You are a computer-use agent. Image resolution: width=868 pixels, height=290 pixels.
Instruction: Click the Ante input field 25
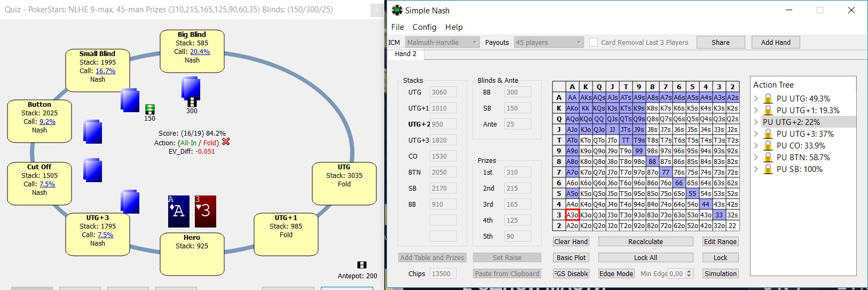click(517, 124)
